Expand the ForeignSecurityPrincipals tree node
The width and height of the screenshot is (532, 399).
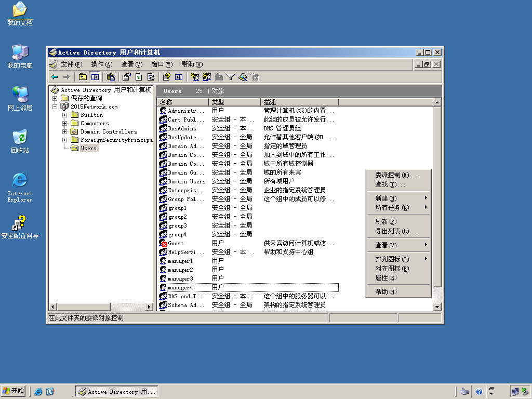[x=64, y=140]
